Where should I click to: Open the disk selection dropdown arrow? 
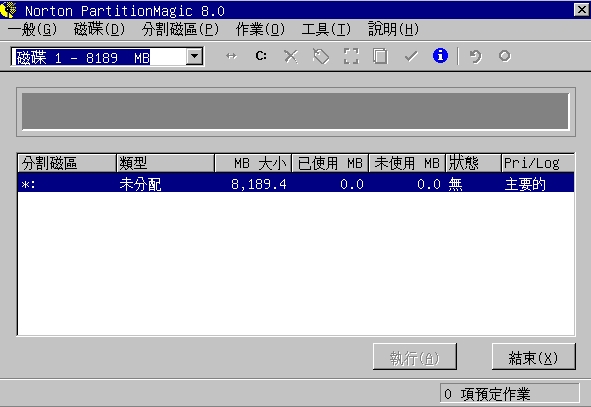click(x=194, y=57)
